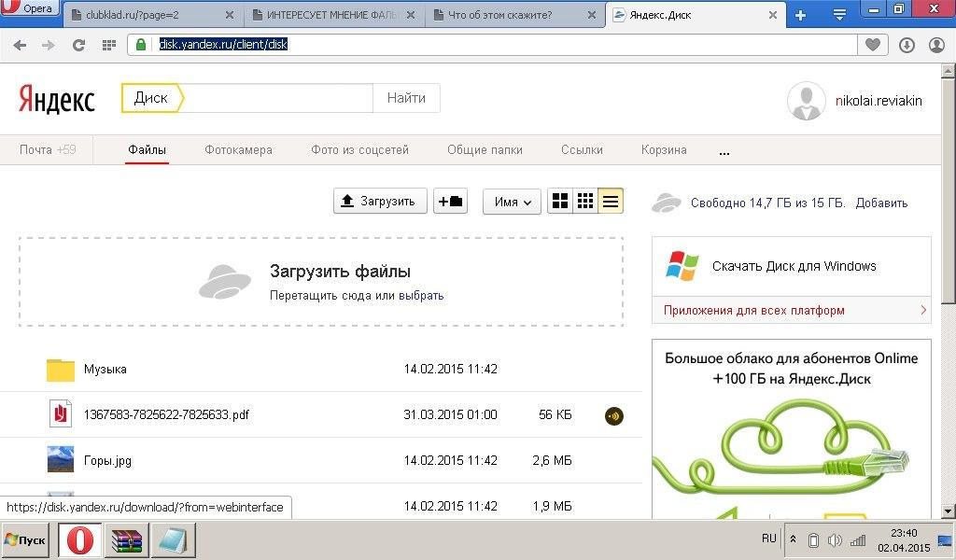Select the Музыка folder name
The height and width of the screenshot is (560, 956).
105,370
